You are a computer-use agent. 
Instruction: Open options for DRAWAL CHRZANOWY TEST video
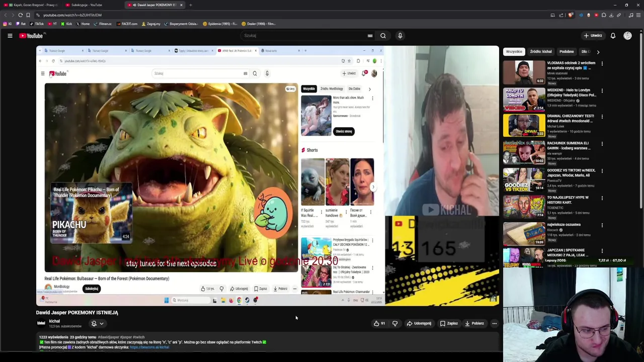point(602,117)
